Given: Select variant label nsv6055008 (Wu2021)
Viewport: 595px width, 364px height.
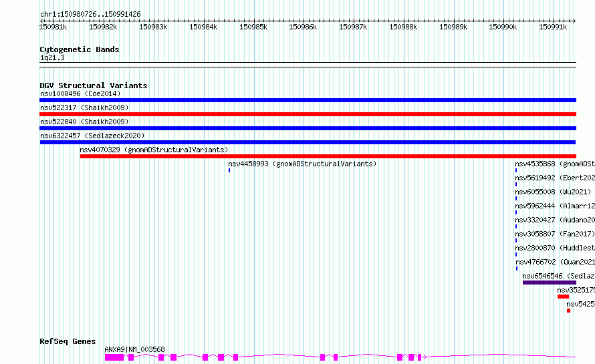Looking at the screenshot, I should click(553, 192).
